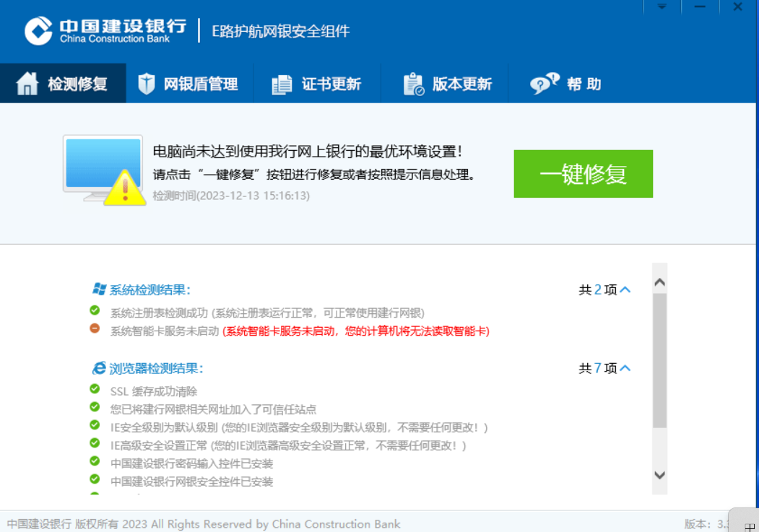The image size is (759, 532).
Task: Open the title bar dropdown menu arrow
Action: (662, 6)
